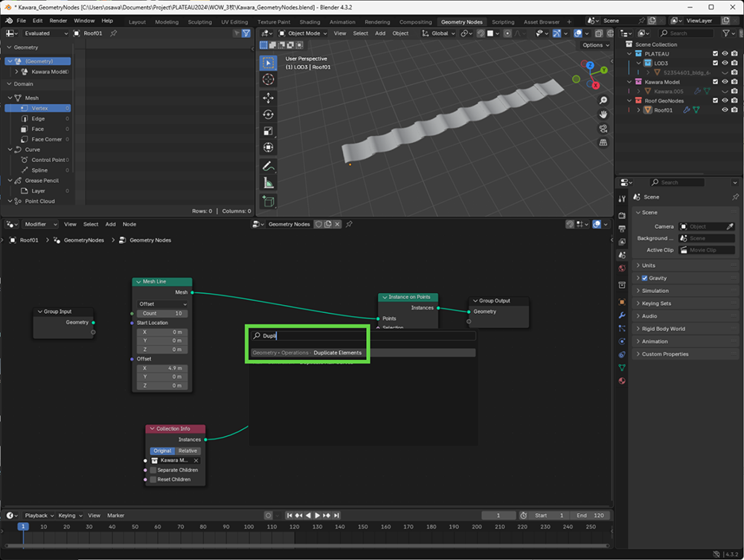The image size is (744, 560).
Task: Click the viewport pan hand icon
Action: tap(603, 115)
